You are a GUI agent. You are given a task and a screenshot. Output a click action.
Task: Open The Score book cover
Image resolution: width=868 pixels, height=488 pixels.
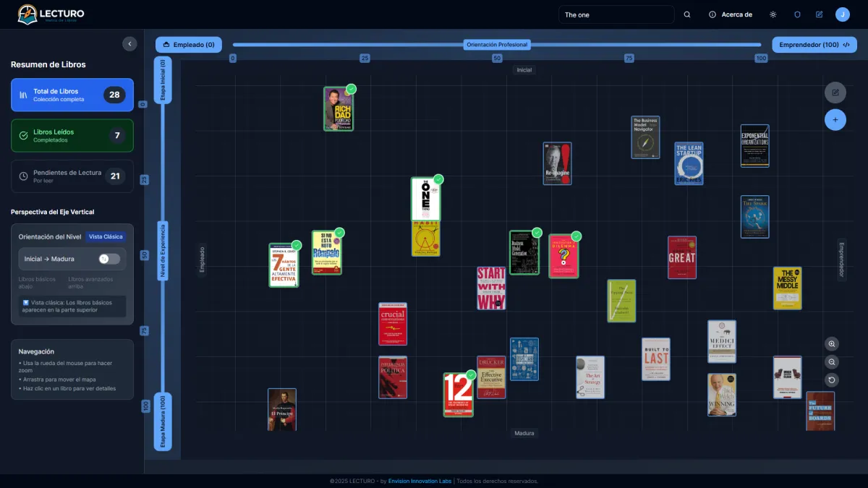pos(754,217)
